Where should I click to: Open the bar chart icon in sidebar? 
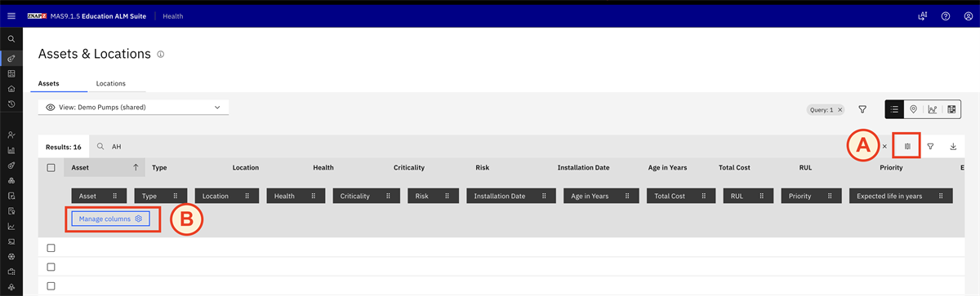11,150
